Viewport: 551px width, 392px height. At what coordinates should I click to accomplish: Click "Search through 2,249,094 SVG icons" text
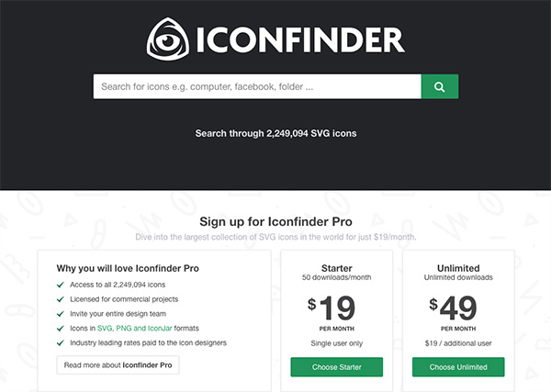coord(275,134)
